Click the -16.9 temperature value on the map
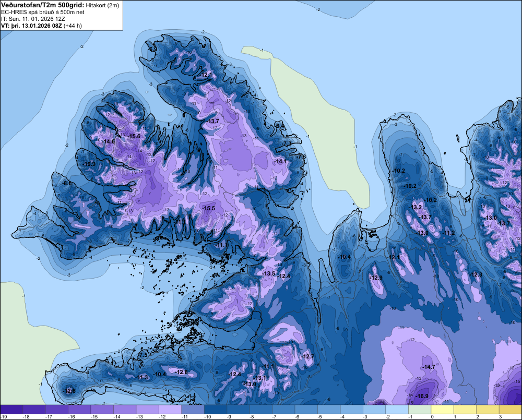Image resolution: width=522 pixels, height=420 pixels. tap(422, 396)
